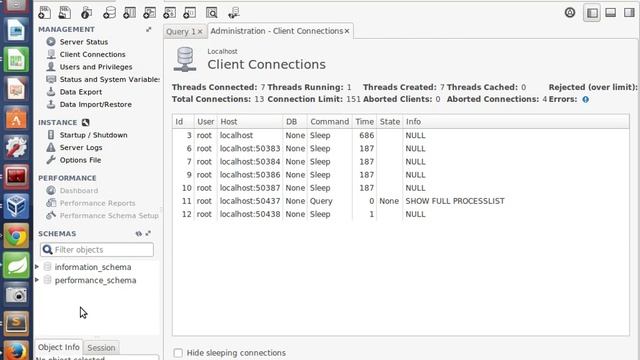
Task: Open the preferences gear icon at top right
Action: point(570,13)
